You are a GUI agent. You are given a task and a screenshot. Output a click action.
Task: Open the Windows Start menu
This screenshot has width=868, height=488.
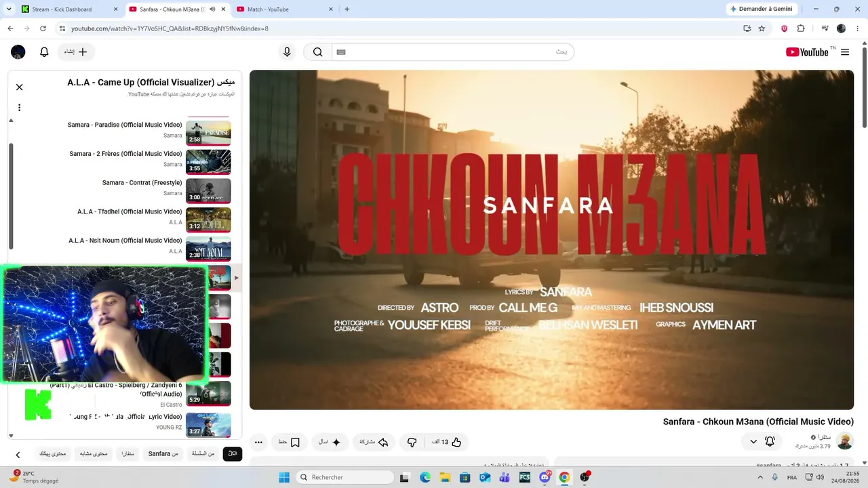pyautogui.click(x=284, y=477)
